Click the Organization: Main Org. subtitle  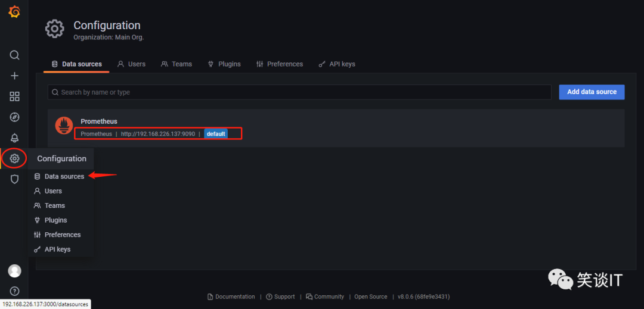point(109,38)
